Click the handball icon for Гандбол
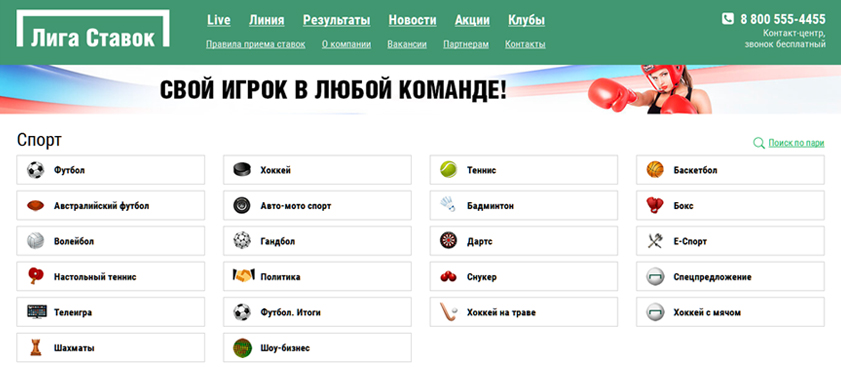The width and height of the screenshot is (841, 368). [242, 241]
